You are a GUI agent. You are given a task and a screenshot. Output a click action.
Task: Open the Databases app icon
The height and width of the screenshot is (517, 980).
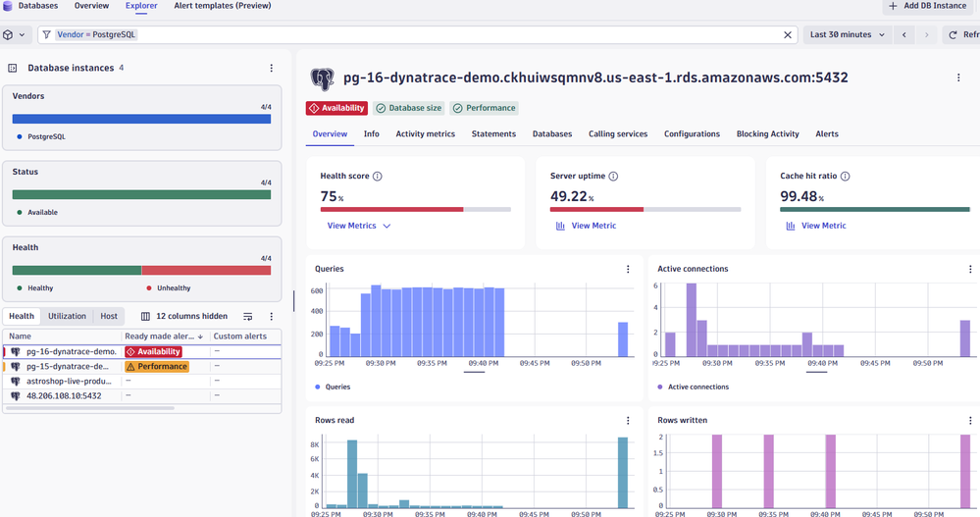8,6
